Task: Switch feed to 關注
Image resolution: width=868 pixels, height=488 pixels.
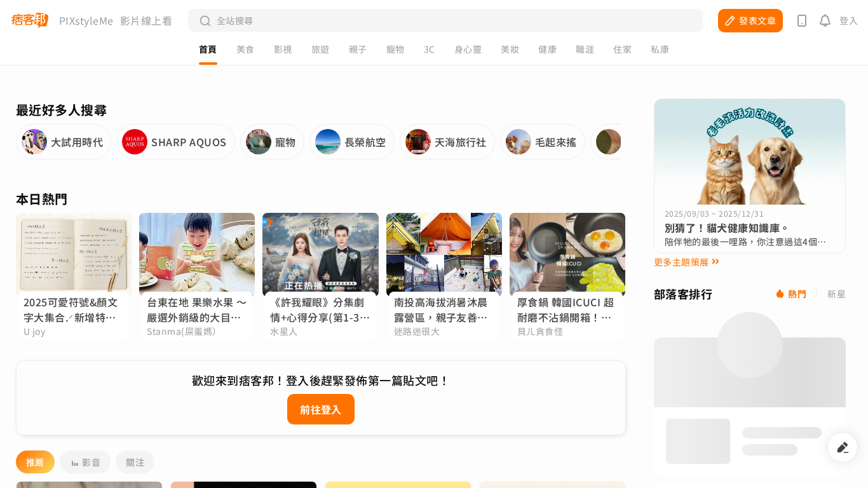Action: tap(135, 462)
